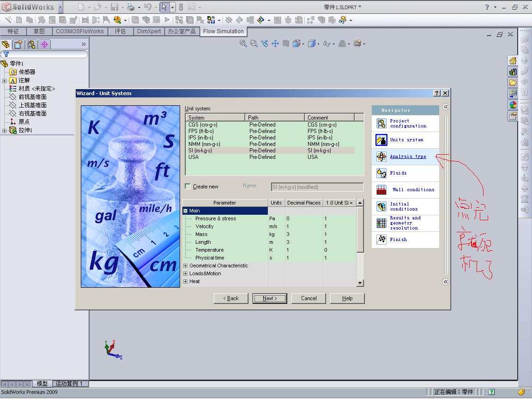Click the Select cursor tool
The height and width of the screenshot is (399, 532).
[164, 7]
